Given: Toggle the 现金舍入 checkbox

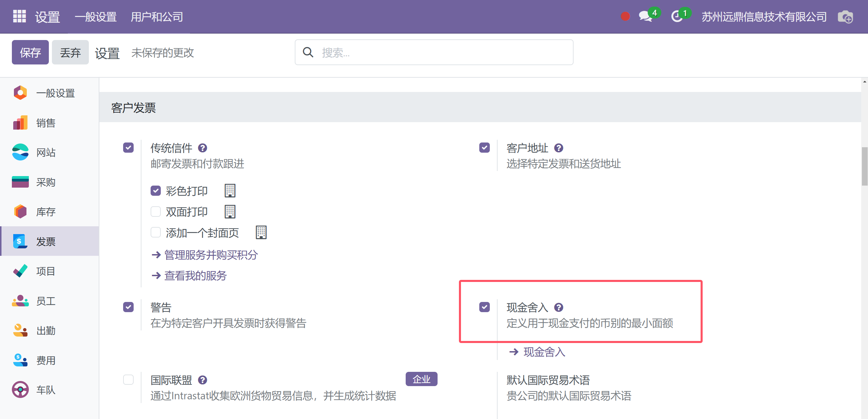Looking at the screenshot, I should [x=484, y=307].
